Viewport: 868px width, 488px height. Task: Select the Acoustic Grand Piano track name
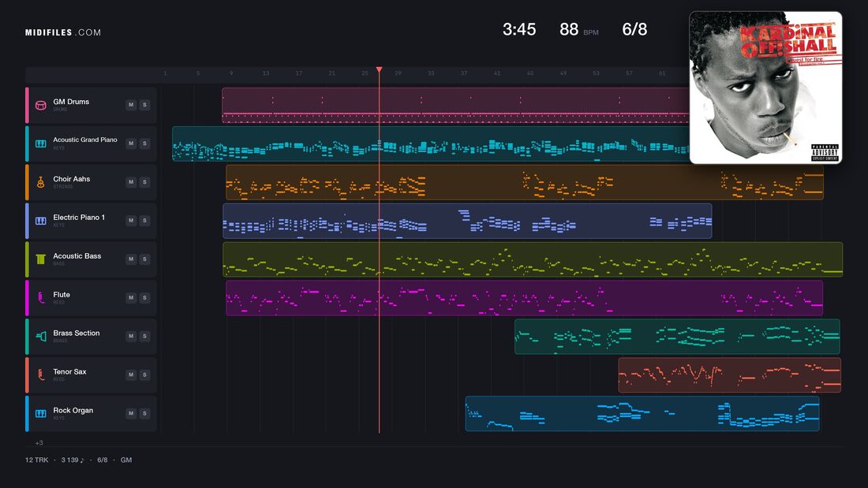tap(85, 140)
